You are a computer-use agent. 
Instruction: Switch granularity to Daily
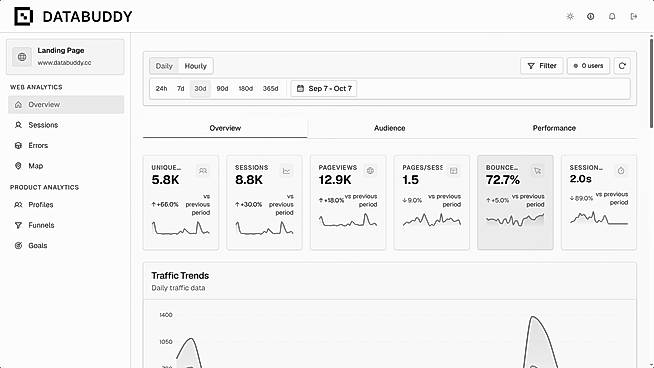coord(164,66)
